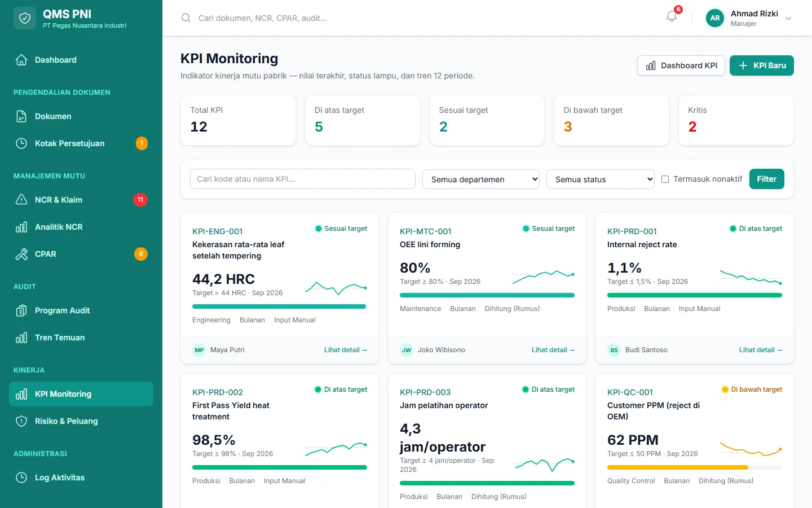Click the KPI-PRD-001 sparkline chart

[751, 277]
